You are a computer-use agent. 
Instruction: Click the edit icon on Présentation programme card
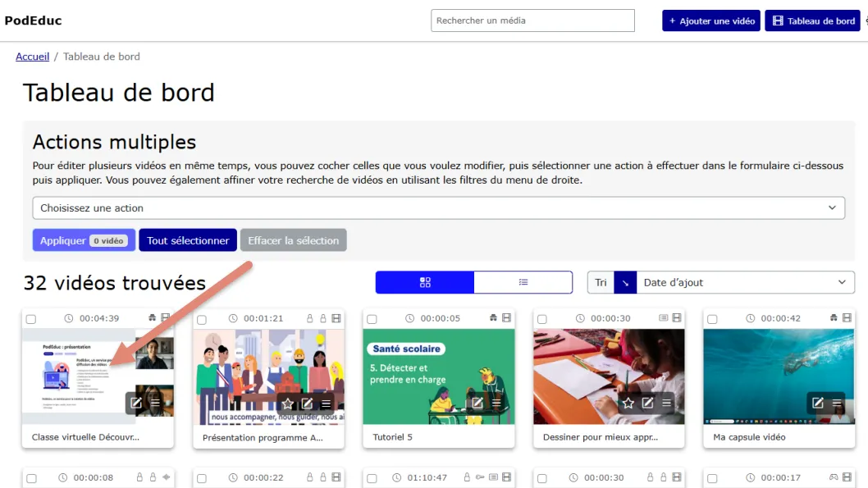pos(307,404)
